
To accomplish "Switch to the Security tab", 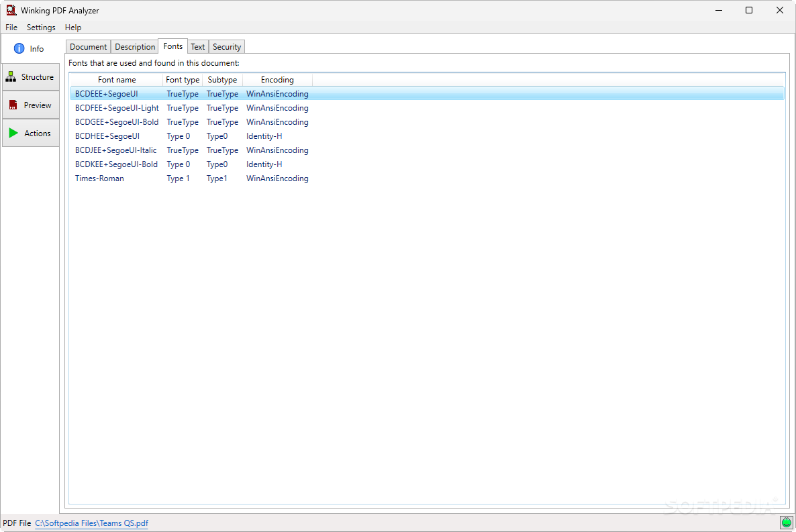I will pyautogui.click(x=227, y=47).
